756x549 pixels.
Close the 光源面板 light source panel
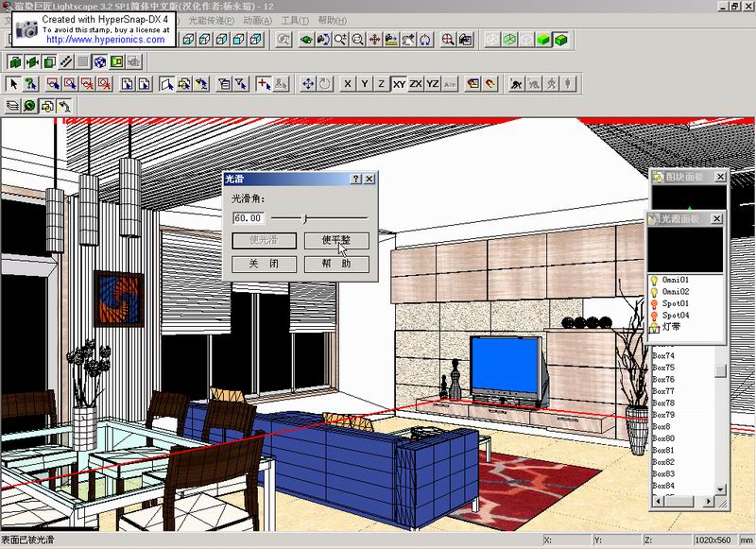[x=717, y=219]
